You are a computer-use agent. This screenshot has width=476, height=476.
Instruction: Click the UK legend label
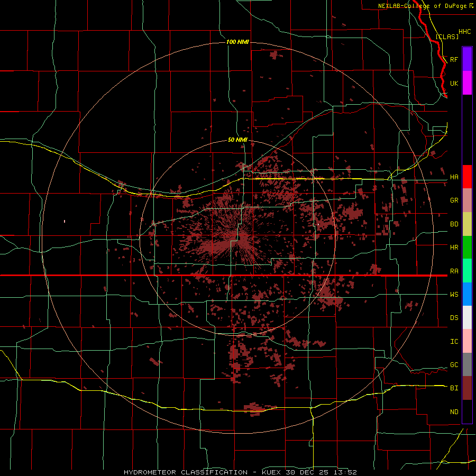(454, 83)
